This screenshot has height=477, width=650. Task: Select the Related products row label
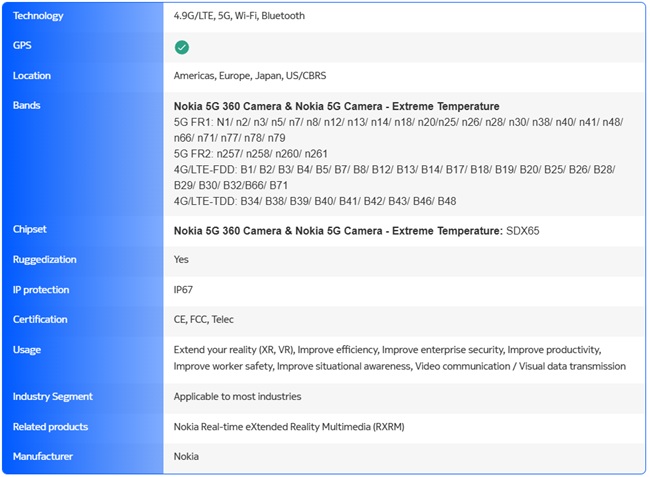[x=50, y=427]
